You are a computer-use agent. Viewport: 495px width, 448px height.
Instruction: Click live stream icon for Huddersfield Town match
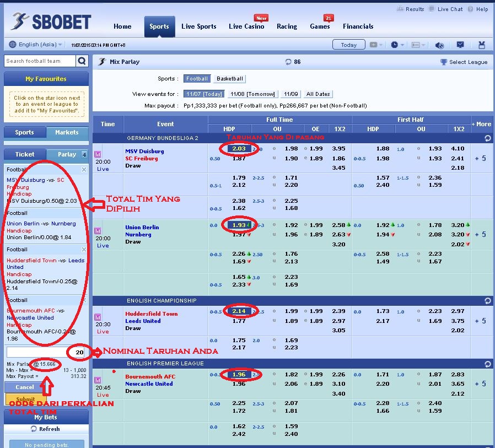pyautogui.click(x=98, y=317)
